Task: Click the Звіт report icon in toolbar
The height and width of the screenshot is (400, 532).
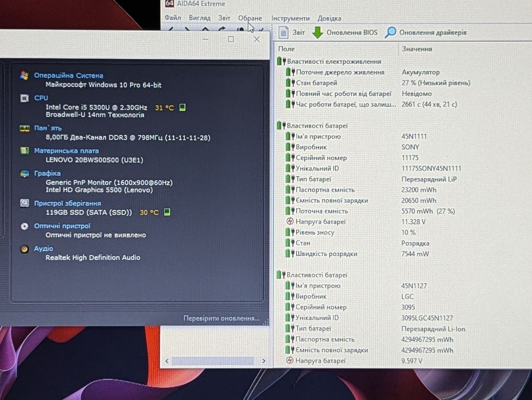Action: pos(283,32)
